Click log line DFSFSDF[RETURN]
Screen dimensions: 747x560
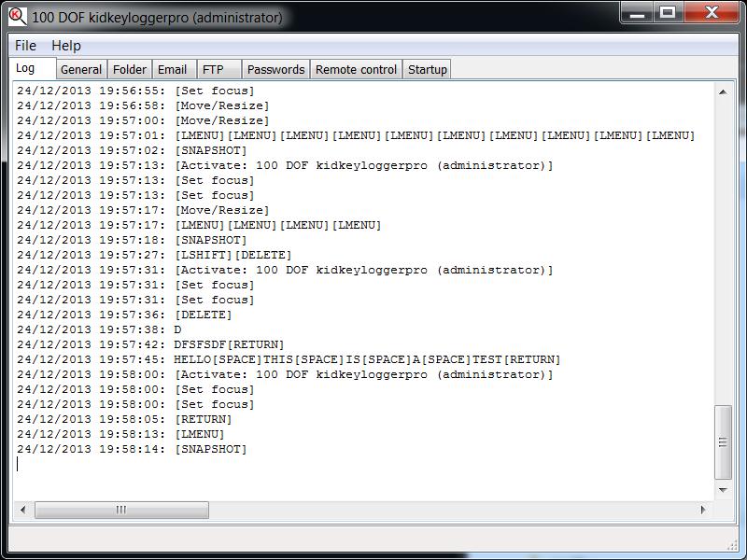(x=150, y=344)
